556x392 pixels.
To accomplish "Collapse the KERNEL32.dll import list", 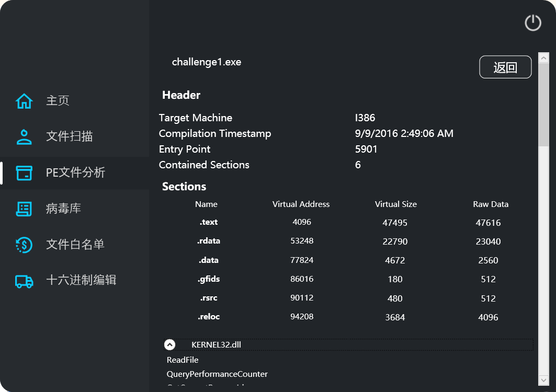I will tap(169, 344).
